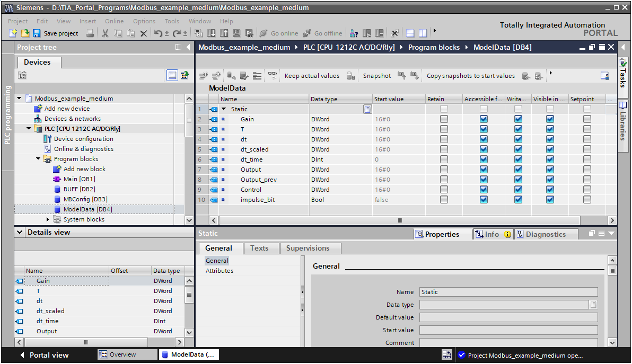Open Main [OB1] block in tree
This screenshot has width=632, height=364.
pyautogui.click(x=79, y=179)
